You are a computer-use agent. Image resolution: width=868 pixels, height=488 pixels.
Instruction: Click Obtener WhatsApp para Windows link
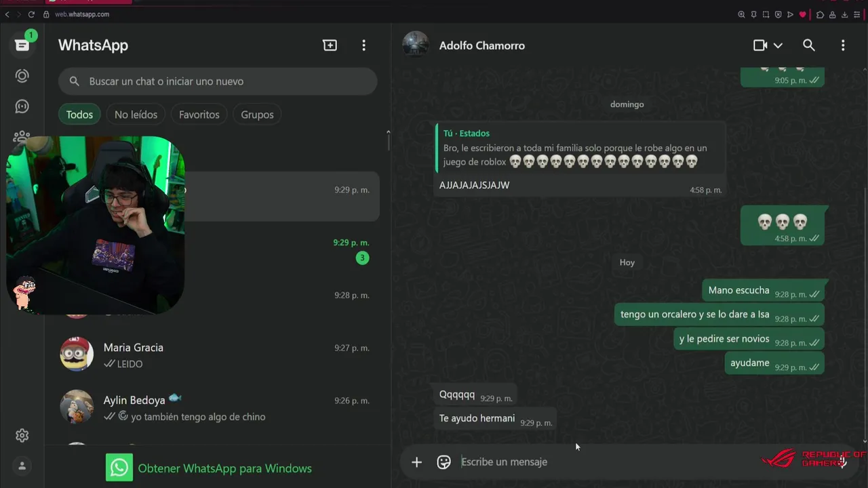coord(224,468)
